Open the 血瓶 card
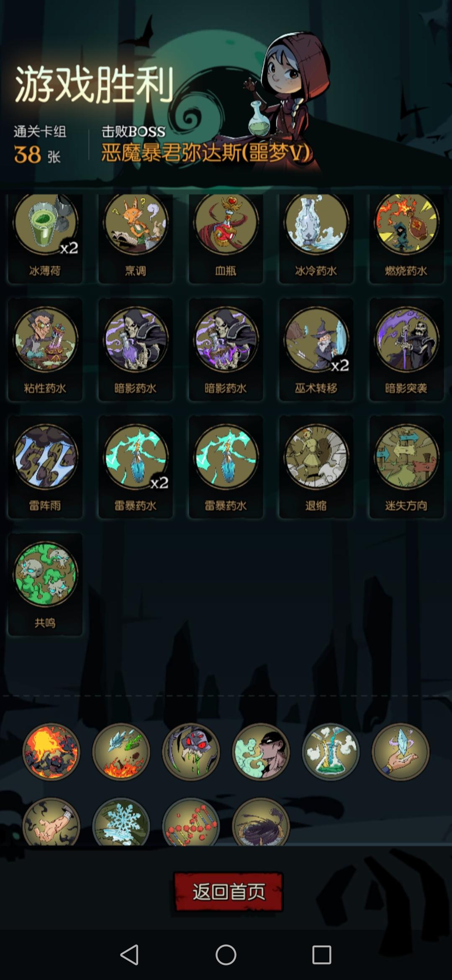Screen dimensions: 452x980 226,239
